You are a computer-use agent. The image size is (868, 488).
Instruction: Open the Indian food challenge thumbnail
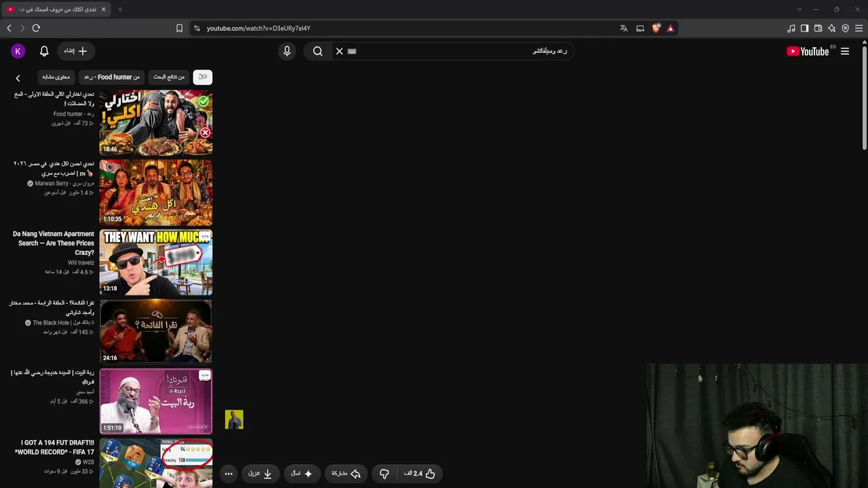[x=156, y=192]
